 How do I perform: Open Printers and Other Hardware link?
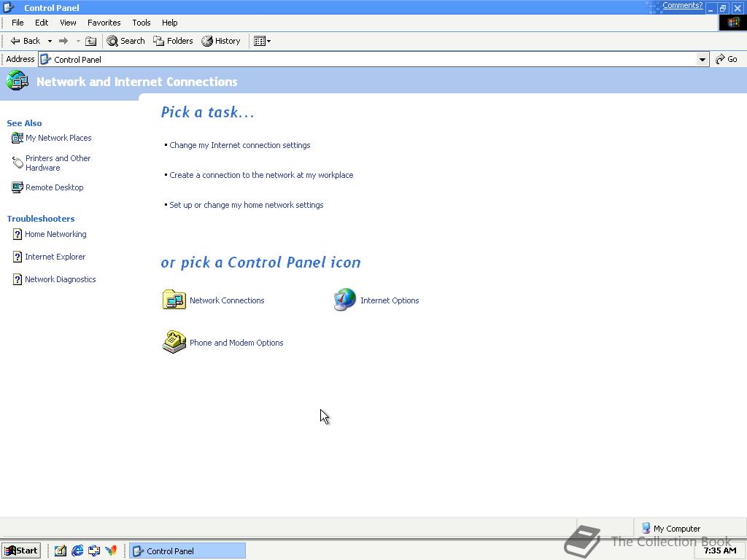(58, 163)
